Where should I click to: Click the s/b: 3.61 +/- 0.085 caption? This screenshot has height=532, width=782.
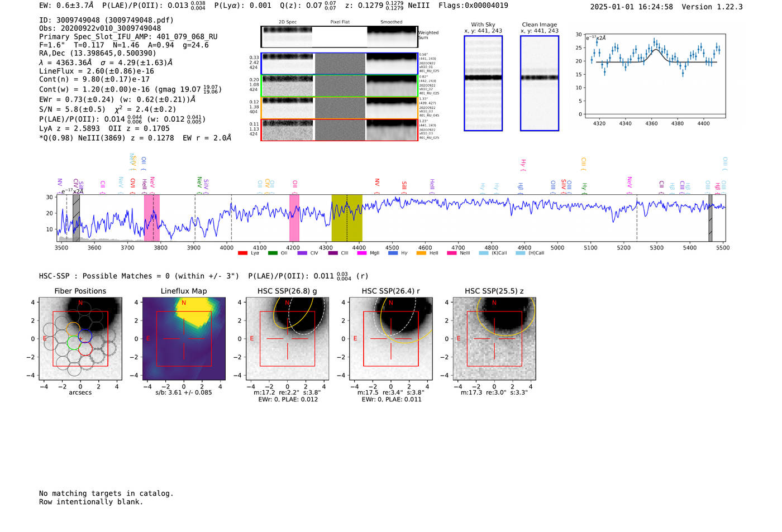(184, 392)
